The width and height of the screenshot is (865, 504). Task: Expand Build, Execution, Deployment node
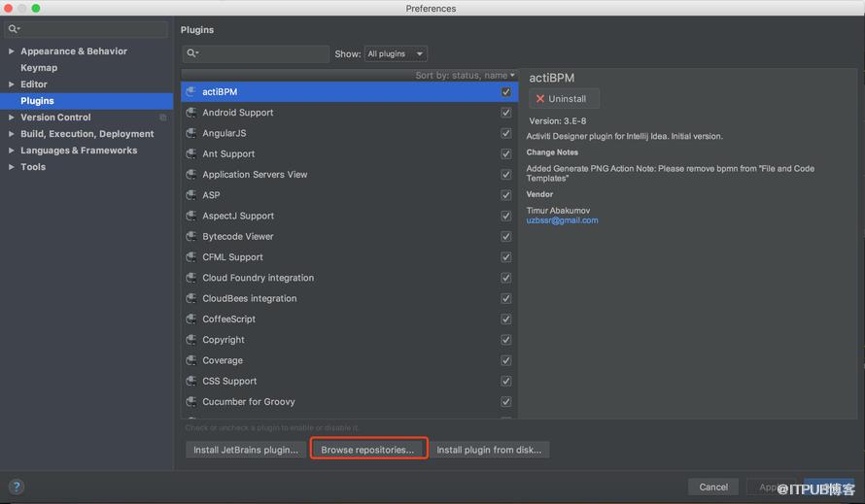pos(11,133)
